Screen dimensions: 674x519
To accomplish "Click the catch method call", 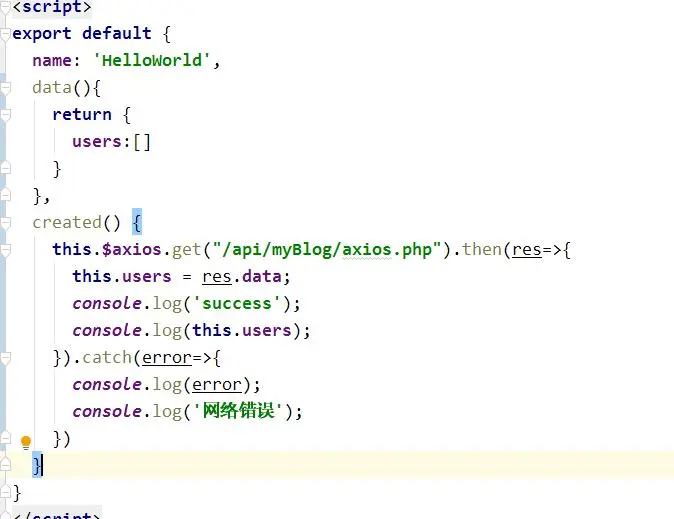I will click(x=107, y=358).
